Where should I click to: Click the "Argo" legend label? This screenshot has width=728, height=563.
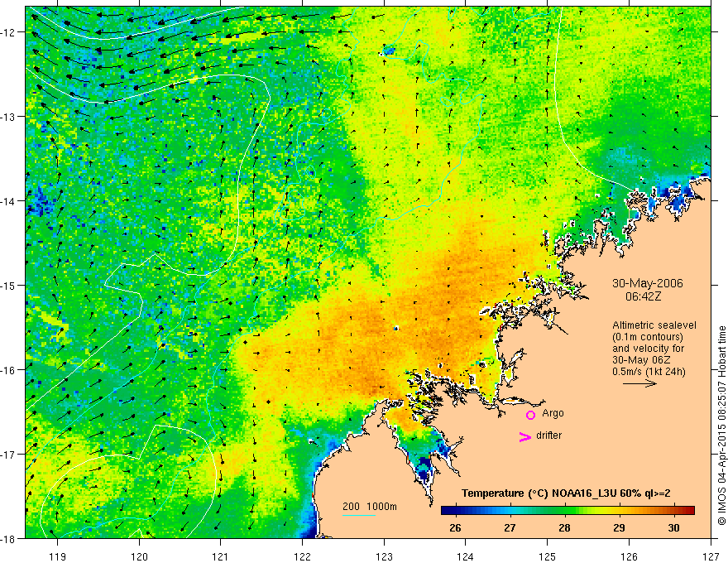(553, 413)
